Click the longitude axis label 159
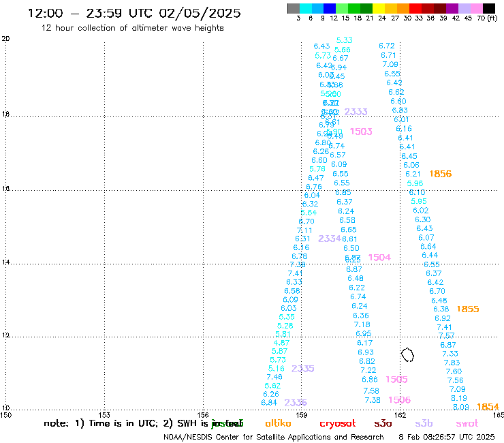Image resolution: width=504 pixels, height=443 pixels. [x=302, y=415]
